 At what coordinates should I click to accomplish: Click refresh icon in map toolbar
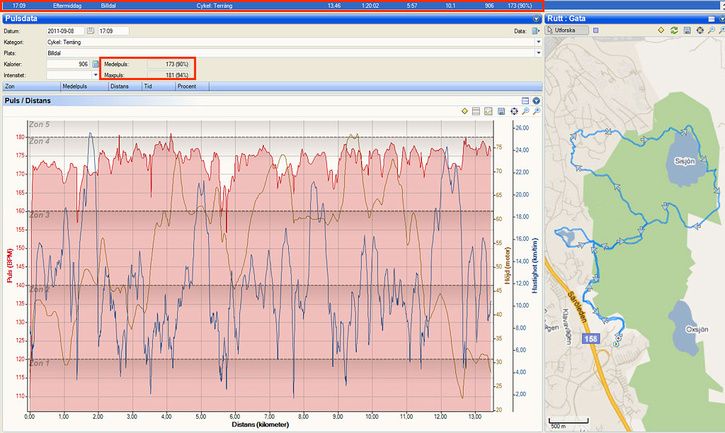pos(674,30)
